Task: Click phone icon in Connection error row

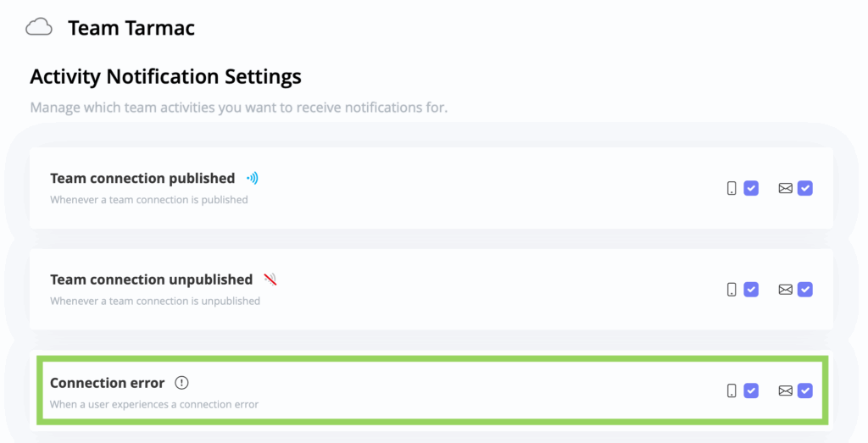Action: 732,390
